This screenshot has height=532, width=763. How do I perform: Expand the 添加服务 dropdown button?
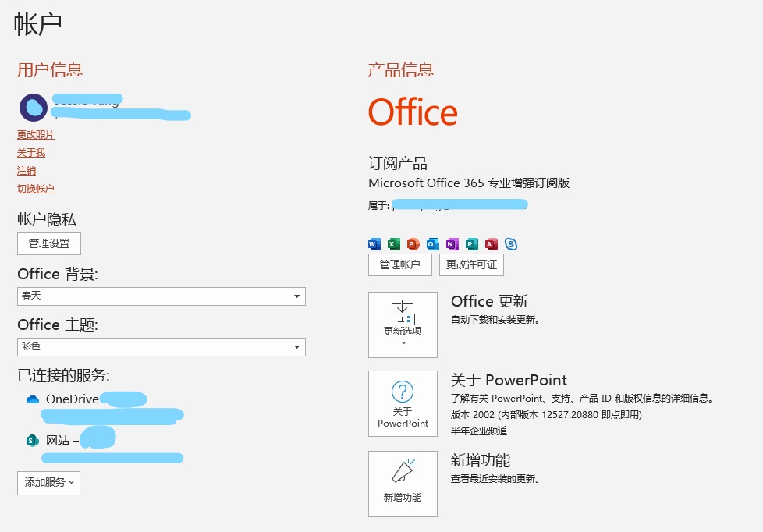(48, 483)
